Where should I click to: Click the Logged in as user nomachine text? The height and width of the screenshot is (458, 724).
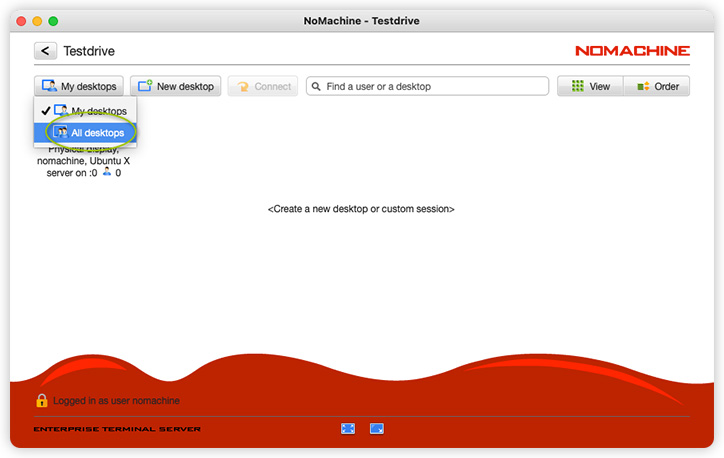pyautogui.click(x=116, y=401)
